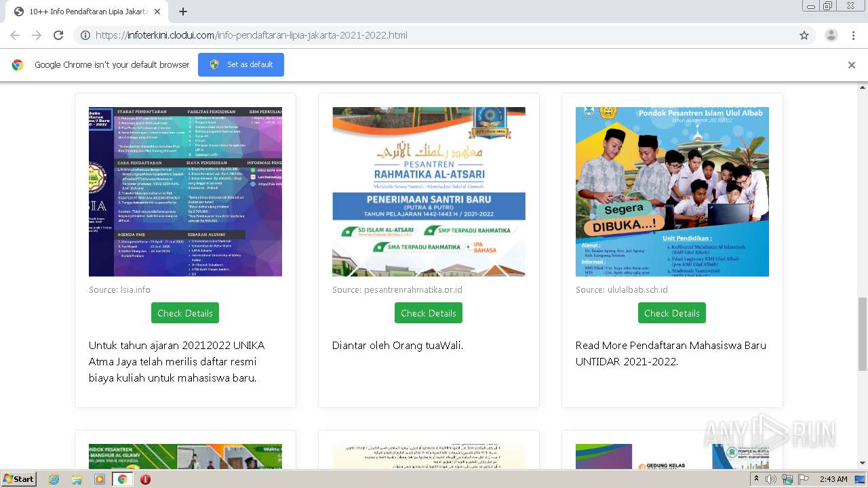Click 'Source: pesantrenrahmatika.or.id' text
868x488 pixels.
pos(397,289)
